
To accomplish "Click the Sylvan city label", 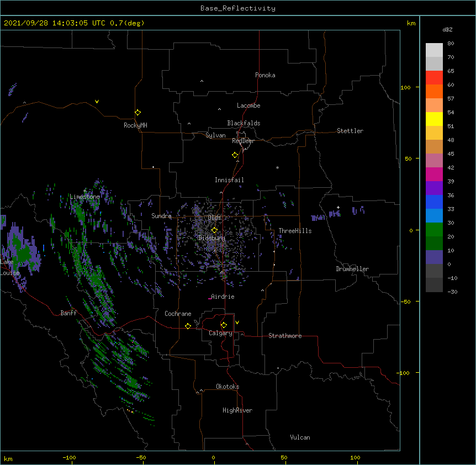I will (215, 135).
